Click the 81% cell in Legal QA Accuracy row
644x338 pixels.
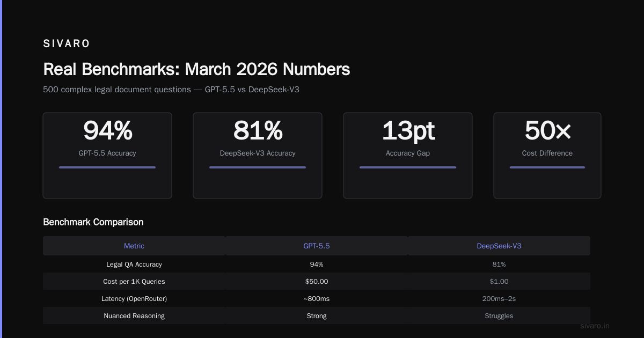click(499, 264)
